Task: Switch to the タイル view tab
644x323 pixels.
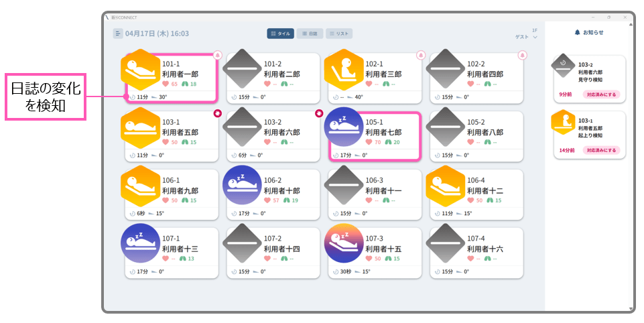Action: click(x=280, y=34)
